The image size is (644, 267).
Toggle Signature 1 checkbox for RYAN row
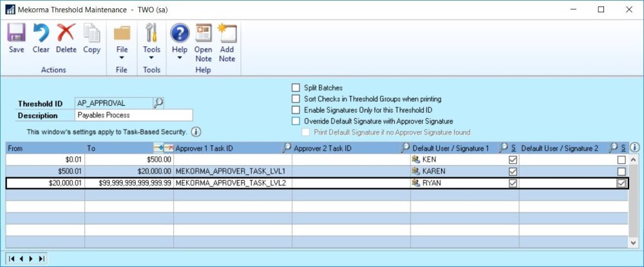point(513,184)
